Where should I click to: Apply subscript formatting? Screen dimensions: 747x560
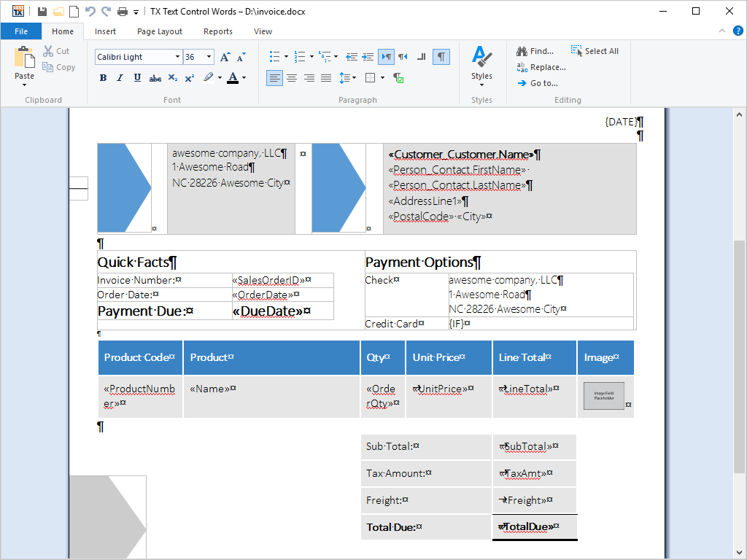coord(172,78)
